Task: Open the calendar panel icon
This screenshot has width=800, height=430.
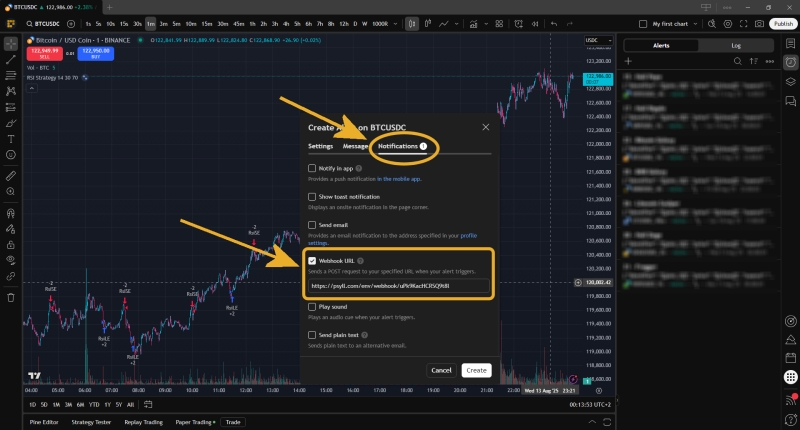Action: click(x=790, y=358)
